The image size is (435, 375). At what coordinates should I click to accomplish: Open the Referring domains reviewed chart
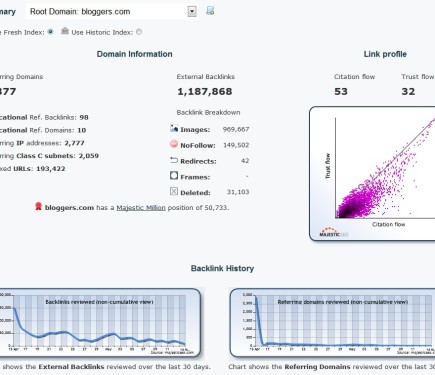(x=332, y=323)
